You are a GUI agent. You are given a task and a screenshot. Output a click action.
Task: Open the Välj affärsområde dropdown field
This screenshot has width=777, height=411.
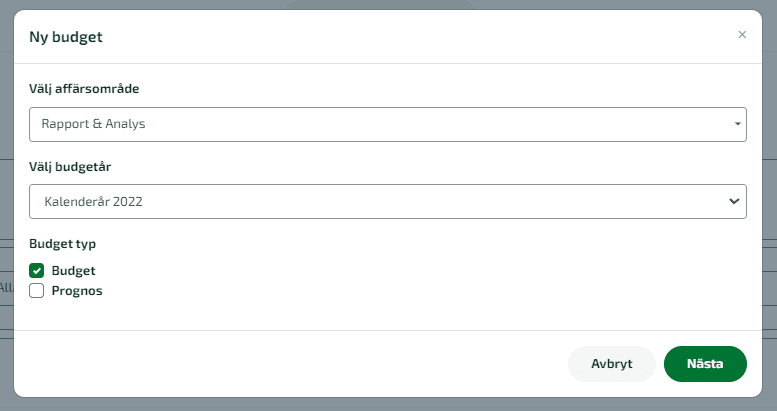coord(388,124)
